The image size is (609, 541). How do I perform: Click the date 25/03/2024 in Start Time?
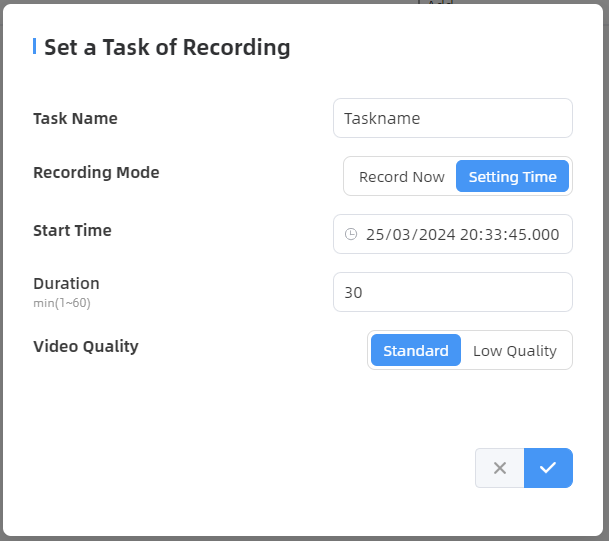click(x=410, y=234)
